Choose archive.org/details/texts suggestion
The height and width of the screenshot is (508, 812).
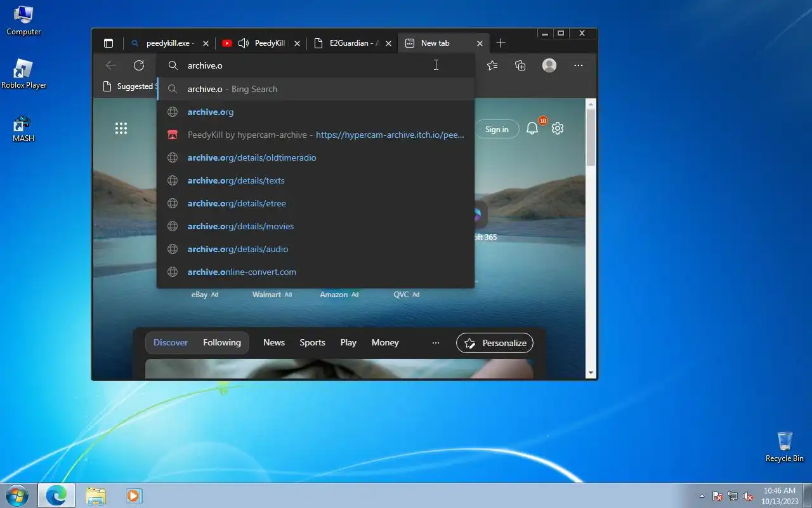coord(316,180)
